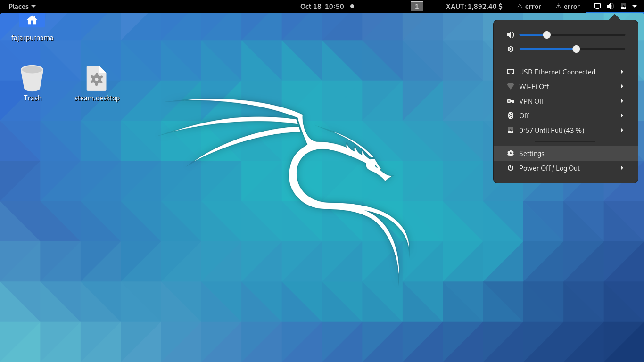Click the VPN key icon in the menu
This screenshot has width=644, height=362.
510,101
